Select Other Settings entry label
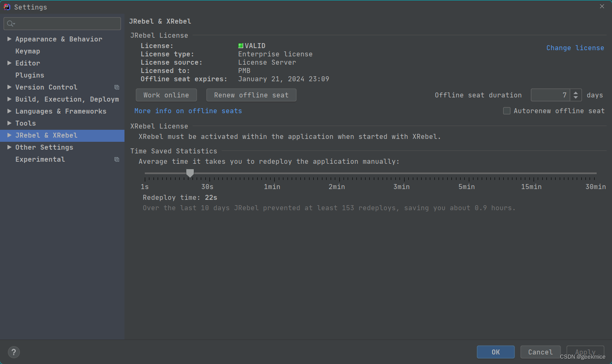Image resolution: width=612 pixels, height=364 pixels. tap(44, 147)
